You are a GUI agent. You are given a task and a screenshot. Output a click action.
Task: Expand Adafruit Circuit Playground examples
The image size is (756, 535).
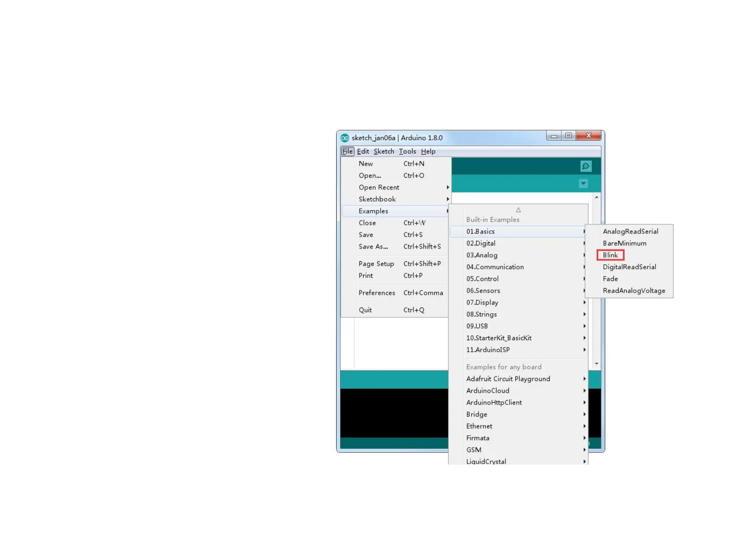pyautogui.click(x=519, y=379)
